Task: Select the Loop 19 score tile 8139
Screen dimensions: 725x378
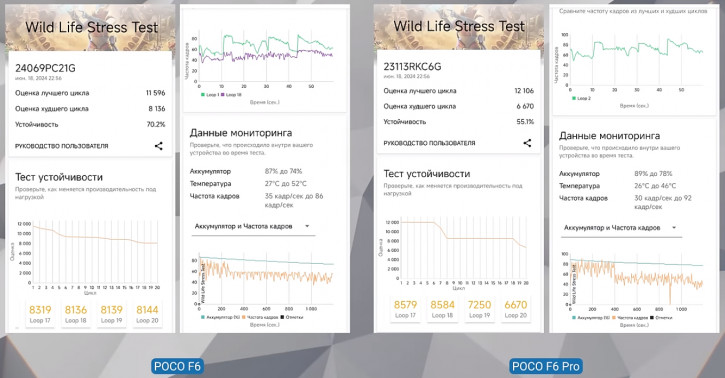Action: tap(111, 314)
